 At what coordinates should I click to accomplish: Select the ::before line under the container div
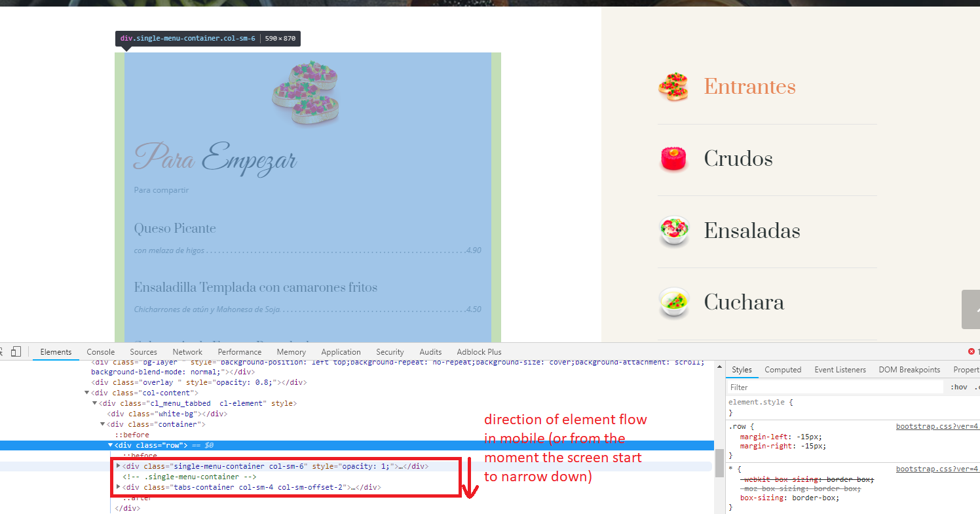pyautogui.click(x=132, y=435)
